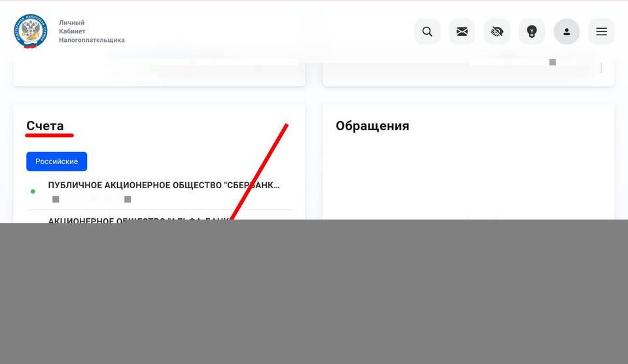Image resolution: width=628 pixels, height=364 pixels.
Task: Toggle the crossed-out eye hide-data icon
Action: pyautogui.click(x=497, y=31)
